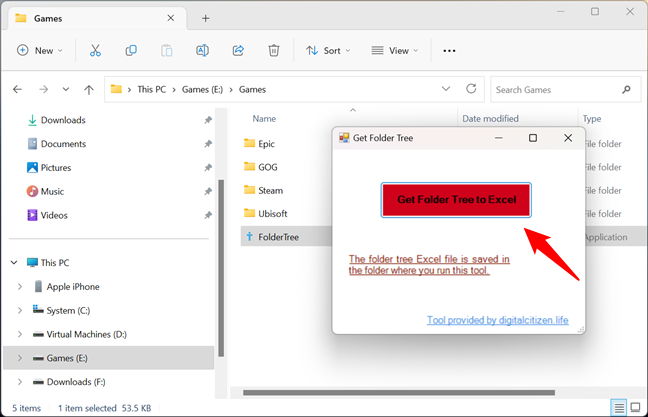Image resolution: width=648 pixels, height=417 pixels.
Task: Go forward with the right arrow
Action: (x=43, y=89)
